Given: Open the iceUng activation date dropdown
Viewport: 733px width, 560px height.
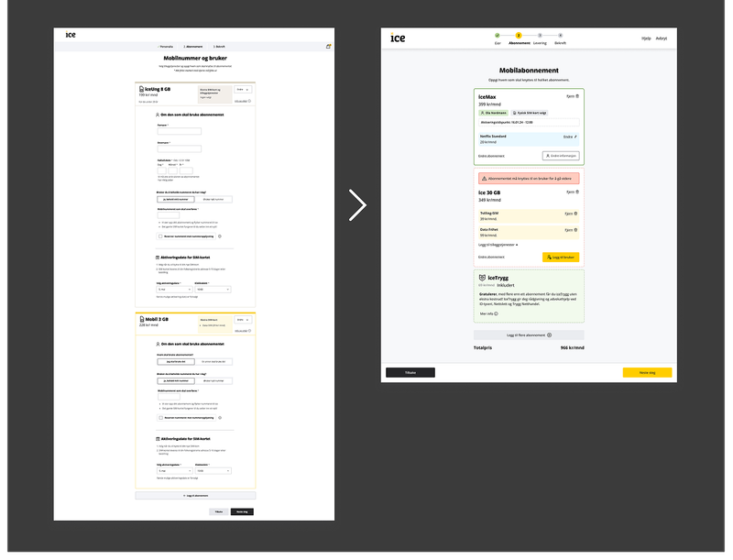Looking at the screenshot, I should [174, 290].
